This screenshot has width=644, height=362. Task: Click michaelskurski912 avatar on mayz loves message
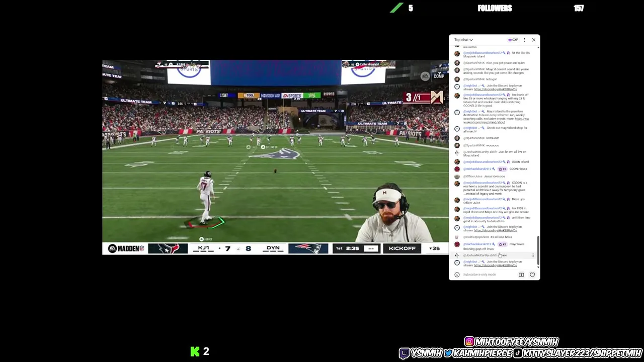457,244
